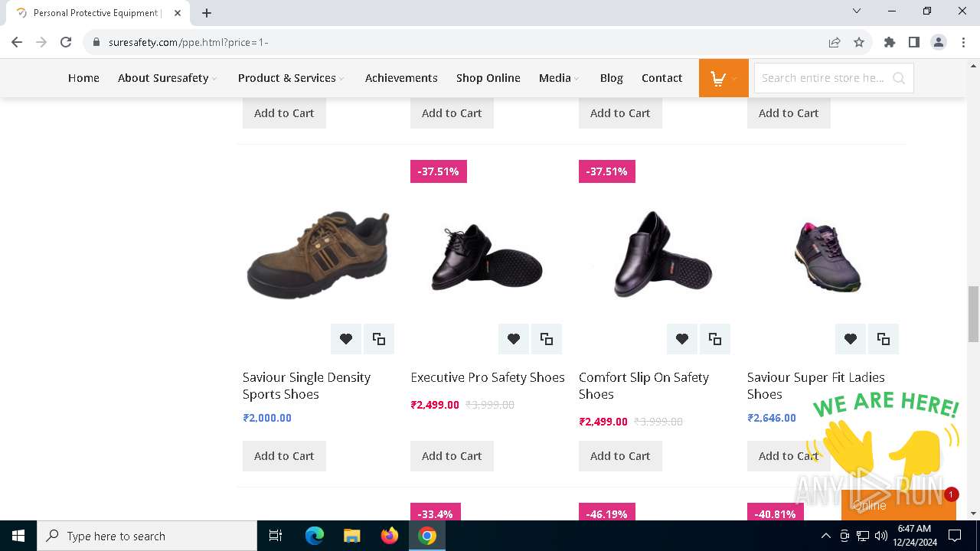Toggle wishlist heart for Comfort Slip On Shoes
Screen dimensions: 980x551
pyautogui.click(x=681, y=339)
